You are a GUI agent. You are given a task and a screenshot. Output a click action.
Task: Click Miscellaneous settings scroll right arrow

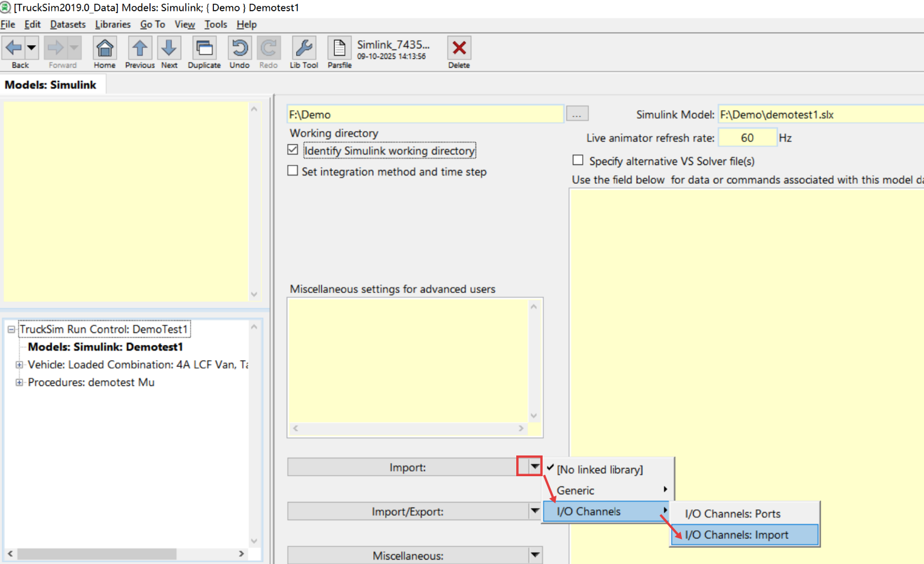(x=521, y=428)
